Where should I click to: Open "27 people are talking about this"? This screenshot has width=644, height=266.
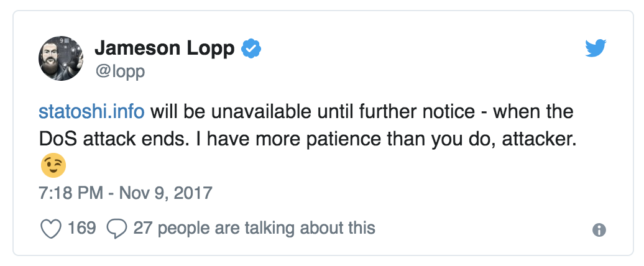(x=254, y=228)
